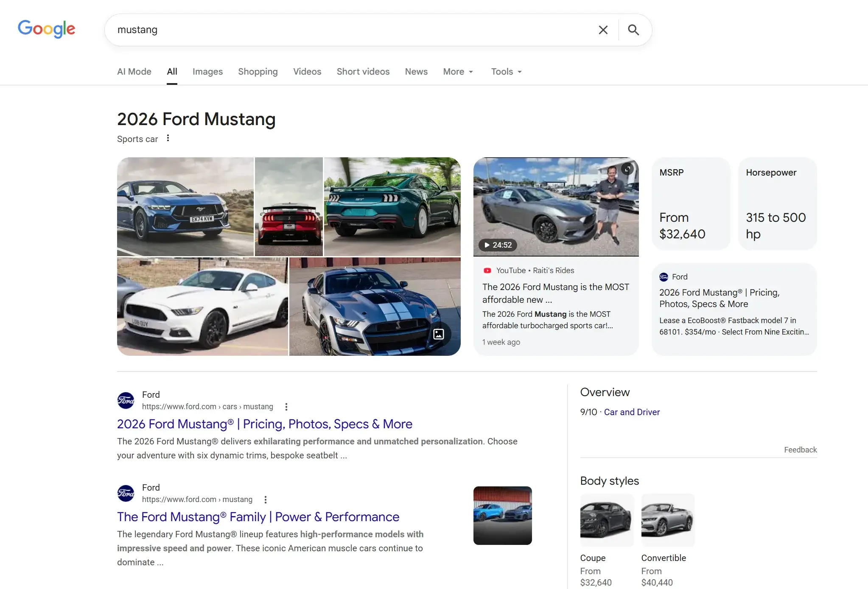Image resolution: width=868 pixels, height=589 pixels.
Task: Expand the video preview with the arrow icon
Action: pos(627,168)
